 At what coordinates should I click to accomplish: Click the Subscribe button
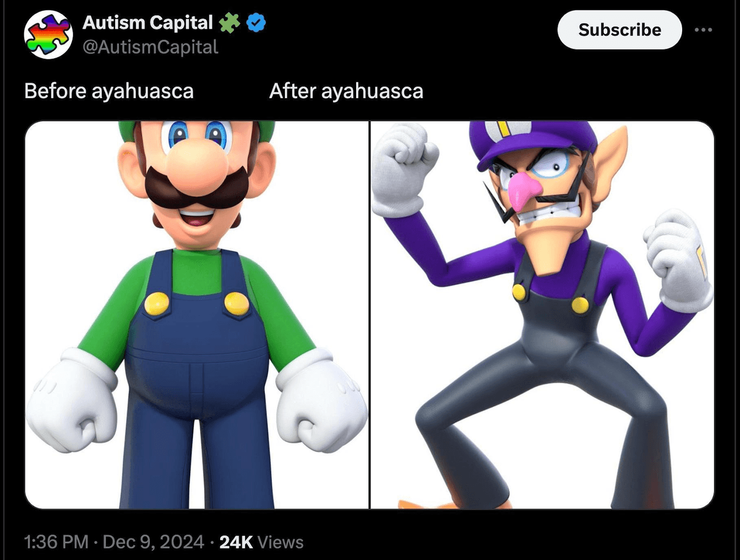point(619,29)
